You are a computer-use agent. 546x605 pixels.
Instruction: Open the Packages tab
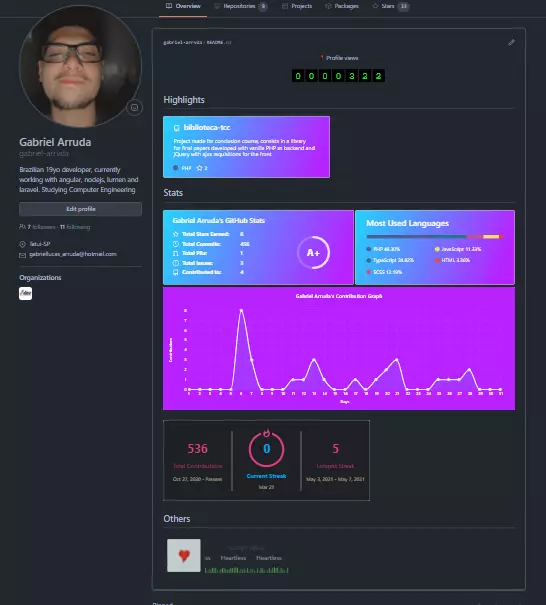(x=341, y=6)
